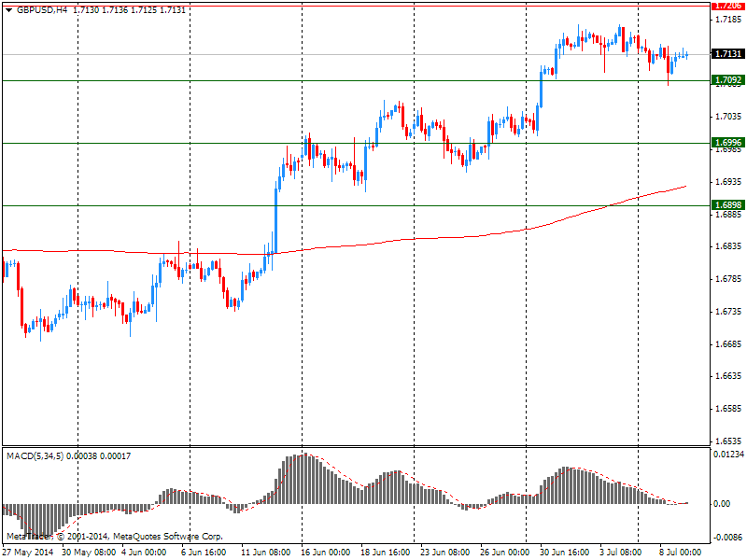Select the green 1.7092 level label
Image resolution: width=747 pixels, height=560 pixels.
coord(727,80)
